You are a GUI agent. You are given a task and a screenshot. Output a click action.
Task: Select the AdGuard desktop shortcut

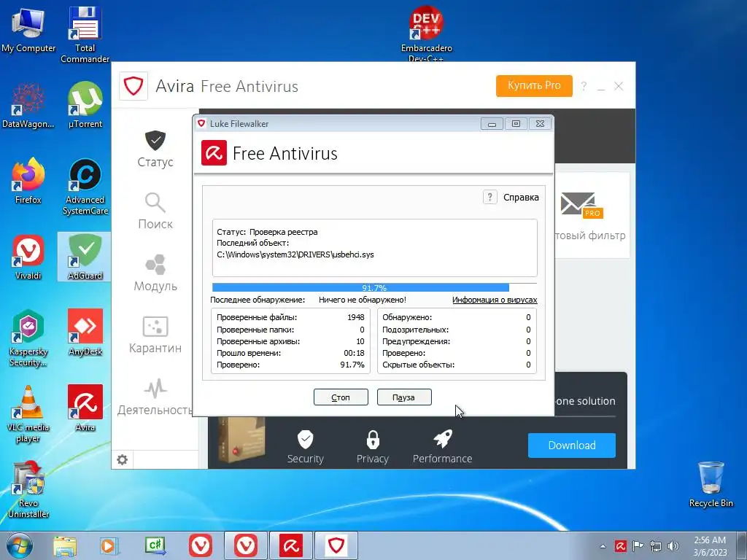click(x=85, y=257)
